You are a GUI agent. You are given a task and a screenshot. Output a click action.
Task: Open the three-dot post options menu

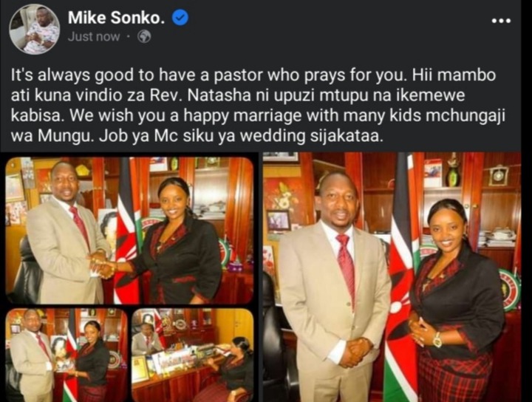pos(501,21)
